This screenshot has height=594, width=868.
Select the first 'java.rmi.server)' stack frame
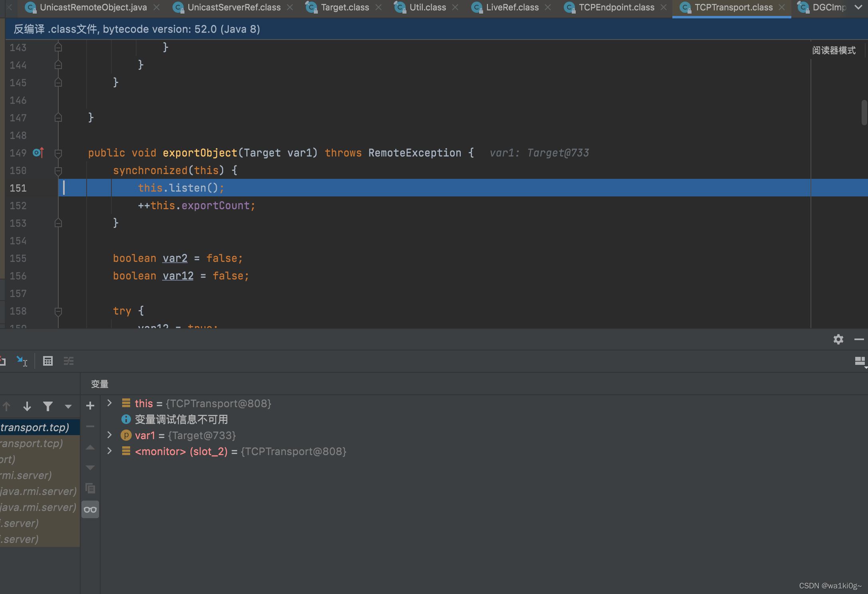pyautogui.click(x=40, y=491)
